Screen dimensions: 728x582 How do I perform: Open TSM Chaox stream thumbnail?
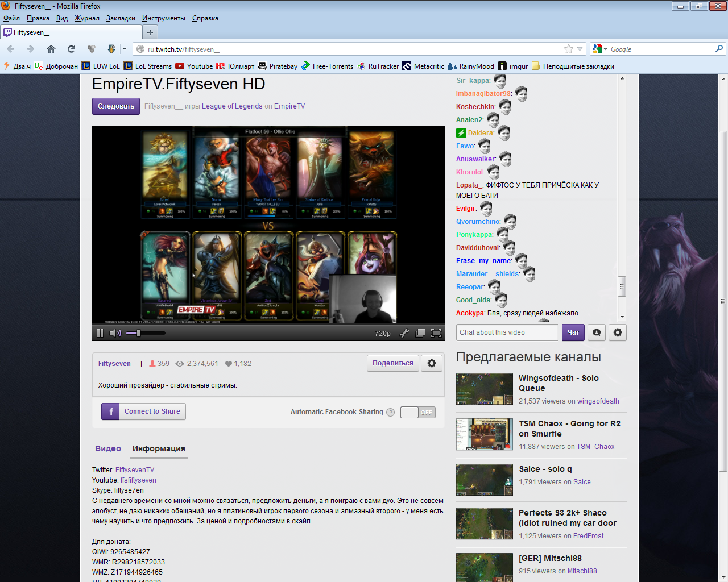pos(485,434)
